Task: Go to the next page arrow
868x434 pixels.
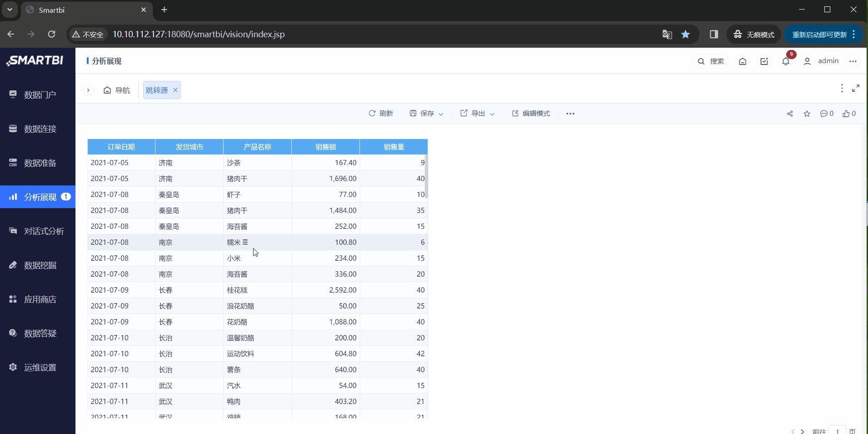Action: 803,431
